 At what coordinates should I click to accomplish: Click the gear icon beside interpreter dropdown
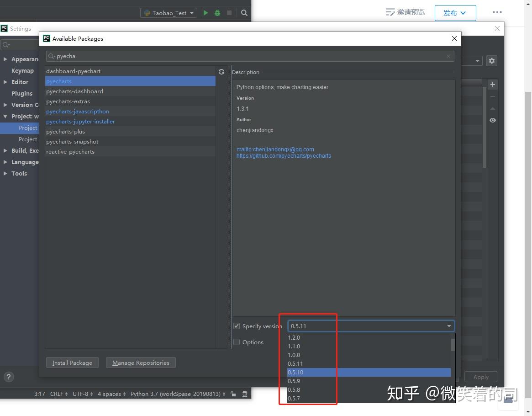pyautogui.click(x=491, y=60)
